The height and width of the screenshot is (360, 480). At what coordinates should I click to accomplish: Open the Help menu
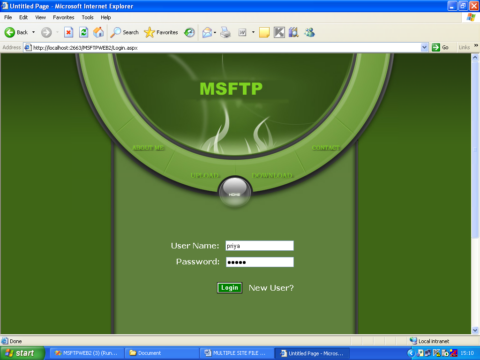click(x=106, y=17)
